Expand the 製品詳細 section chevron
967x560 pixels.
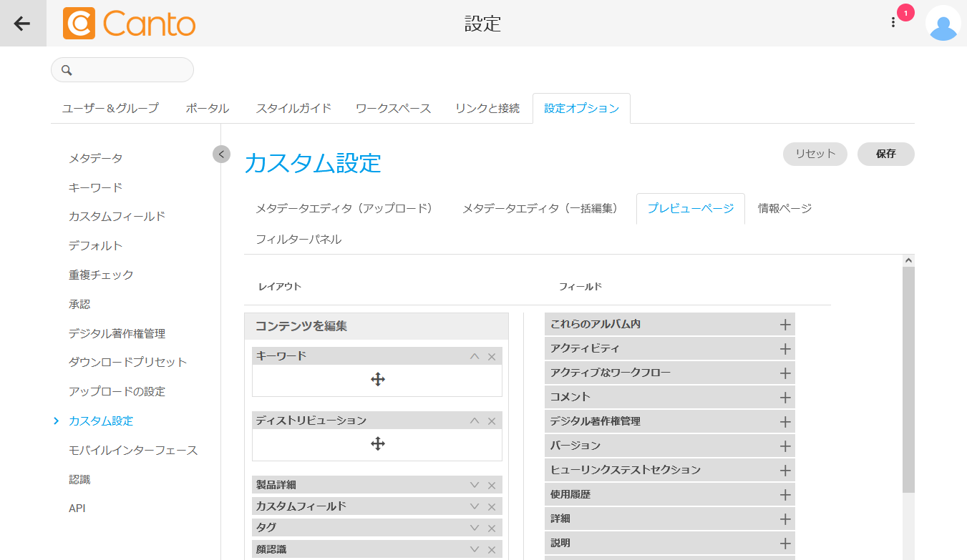[x=474, y=486]
